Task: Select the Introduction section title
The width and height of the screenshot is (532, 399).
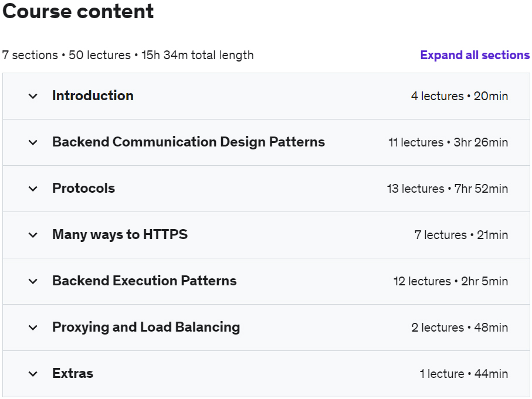Action: [x=93, y=96]
